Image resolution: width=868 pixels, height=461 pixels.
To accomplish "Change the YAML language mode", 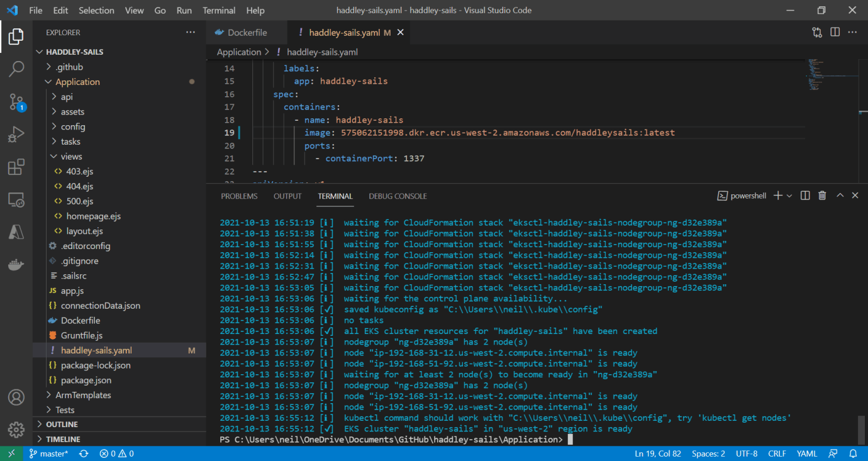I will pyautogui.click(x=806, y=453).
